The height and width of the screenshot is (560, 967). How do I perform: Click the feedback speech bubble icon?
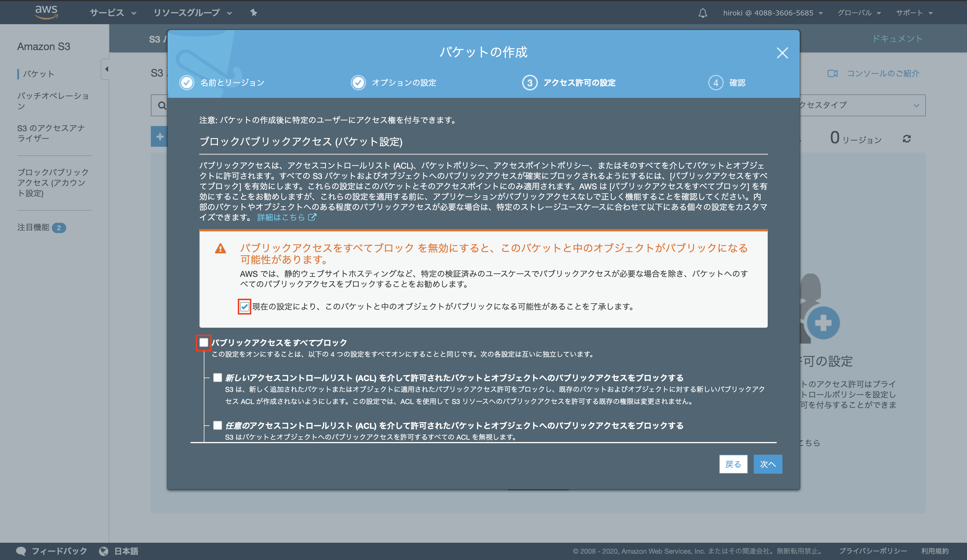point(21,551)
